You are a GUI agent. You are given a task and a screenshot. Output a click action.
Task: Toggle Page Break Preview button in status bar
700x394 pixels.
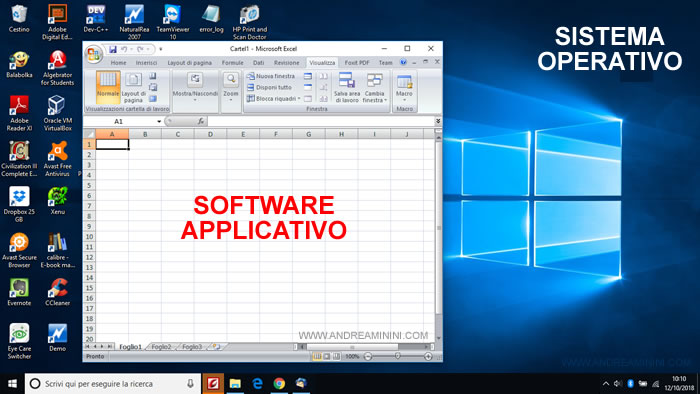[x=336, y=356]
